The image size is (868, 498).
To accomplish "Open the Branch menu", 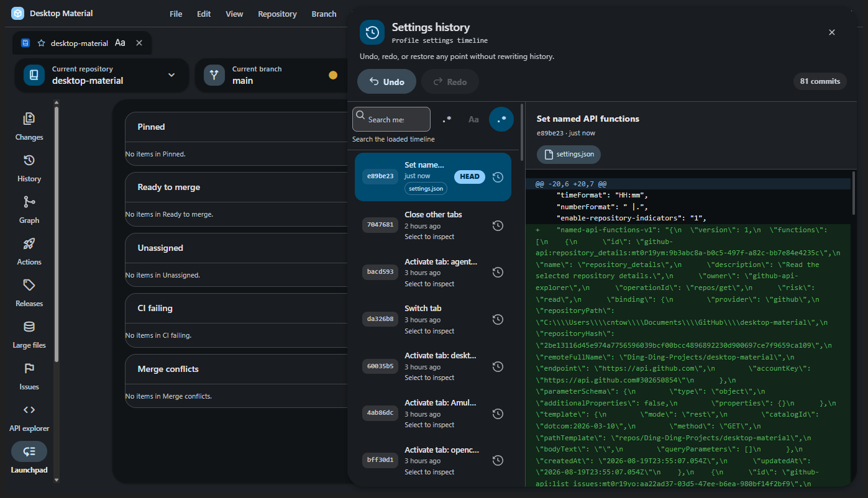I will pyautogui.click(x=324, y=14).
